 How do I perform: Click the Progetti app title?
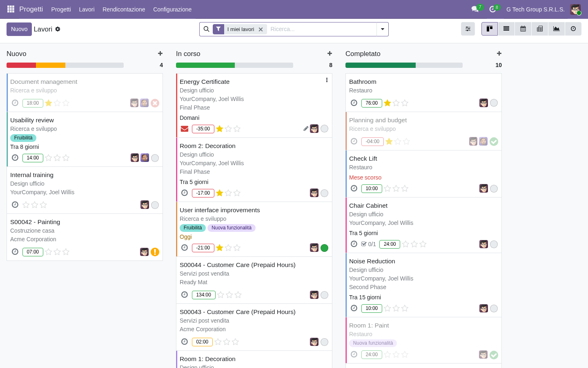point(31,9)
